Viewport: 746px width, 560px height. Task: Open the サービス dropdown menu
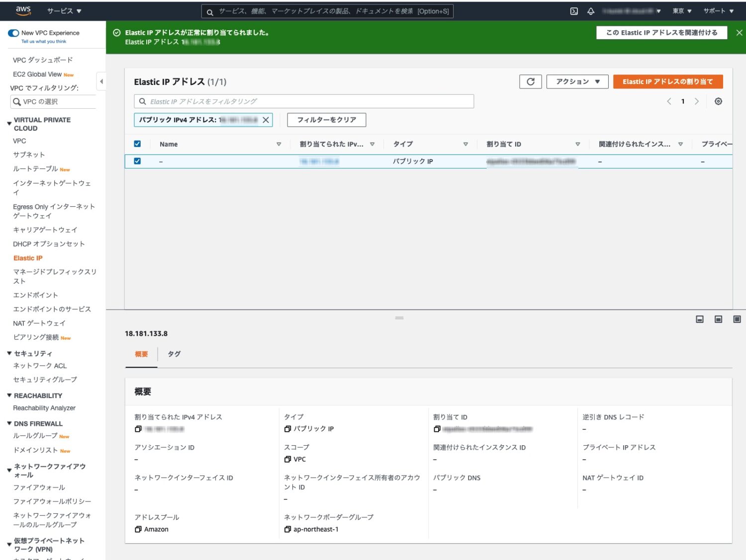[64, 11]
